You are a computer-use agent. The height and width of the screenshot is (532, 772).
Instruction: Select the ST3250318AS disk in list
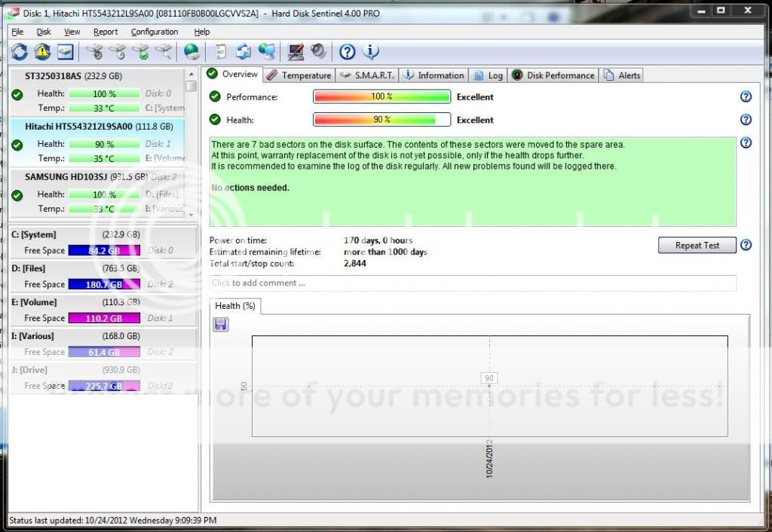(x=73, y=76)
